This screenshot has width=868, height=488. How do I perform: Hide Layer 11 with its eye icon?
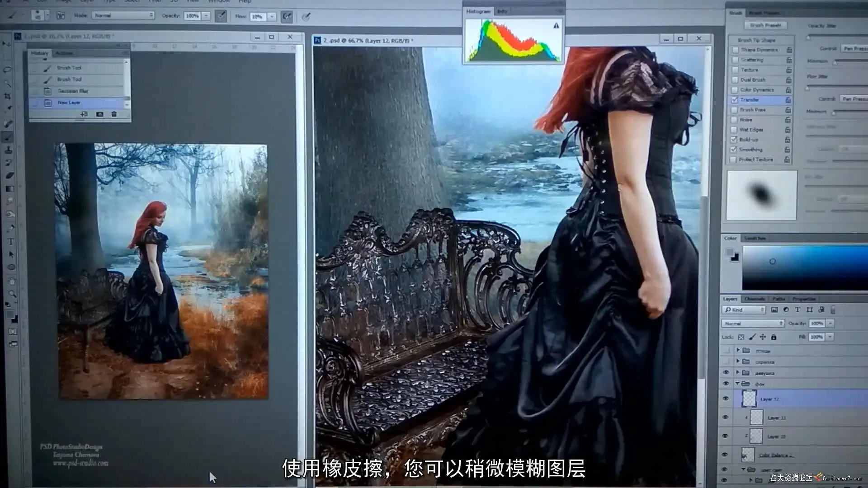[726, 417]
